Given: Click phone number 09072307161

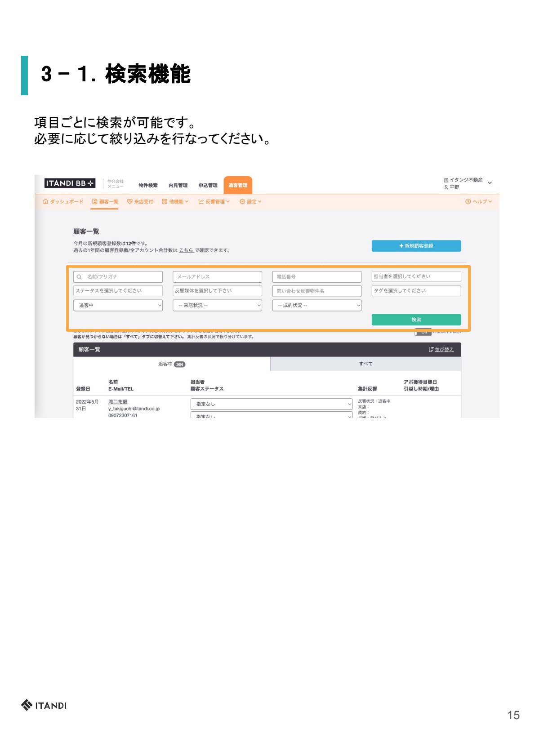Looking at the screenshot, I should click(x=123, y=415).
